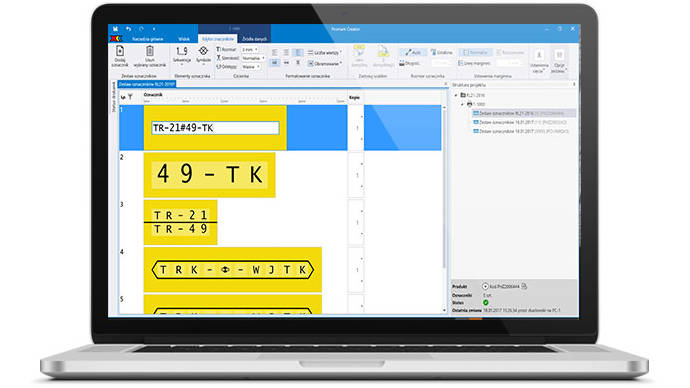
Task: Click the green status check icon
Action: click(x=486, y=303)
